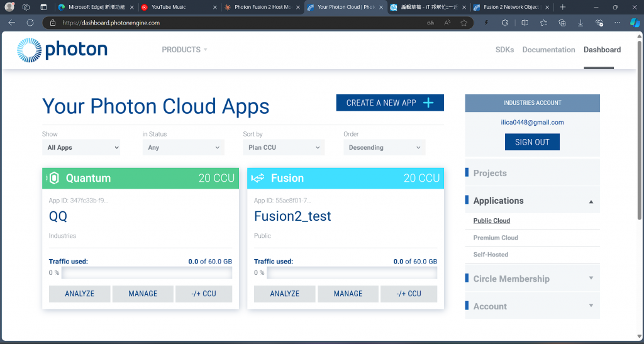
Task: Open the Premium Cloud link
Action: (x=496, y=238)
